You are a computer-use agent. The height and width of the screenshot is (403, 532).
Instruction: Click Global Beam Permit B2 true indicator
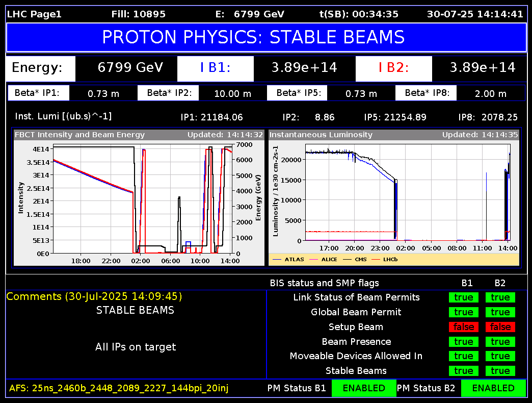pos(500,312)
